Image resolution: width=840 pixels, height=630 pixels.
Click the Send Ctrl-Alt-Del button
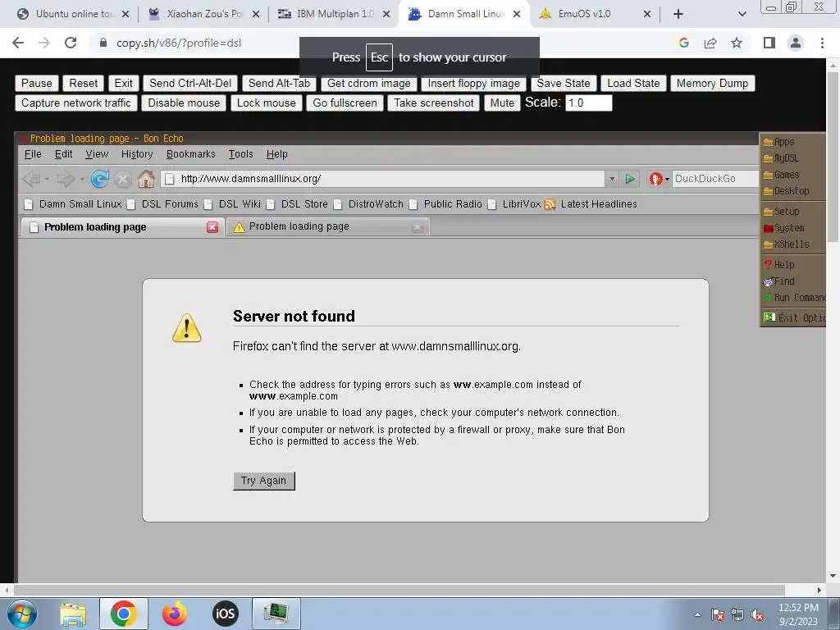tap(190, 83)
